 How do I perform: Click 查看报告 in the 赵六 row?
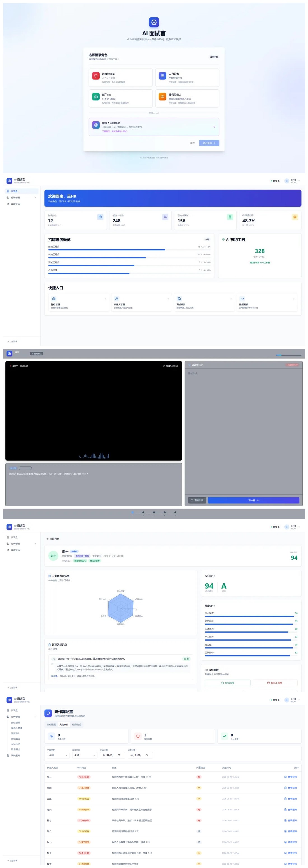click(x=291, y=810)
